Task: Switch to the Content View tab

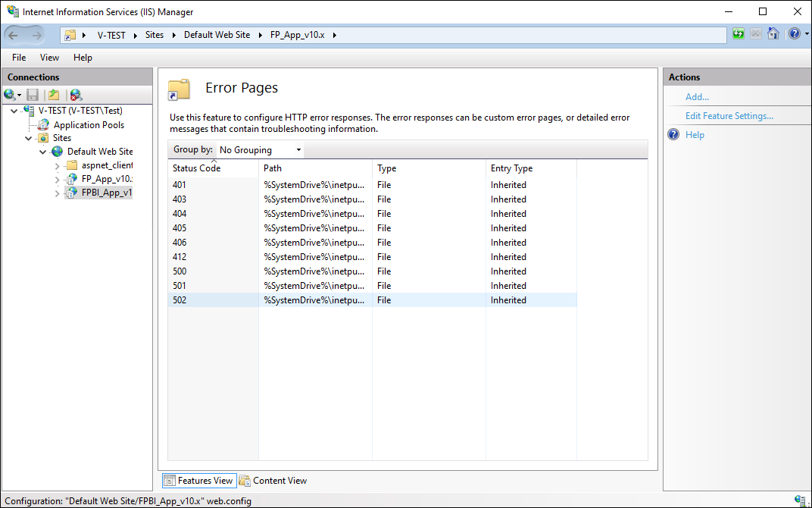Action: click(273, 481)
